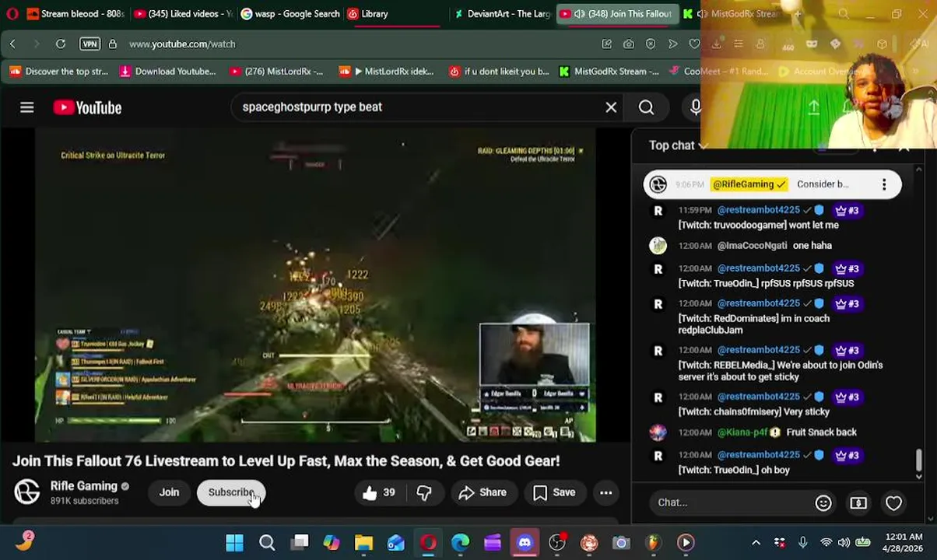Image resolution: width=937 pixels, height=560 pixels.
Task: Open Microsoft Edge from the taskbar
Action: 460,542
